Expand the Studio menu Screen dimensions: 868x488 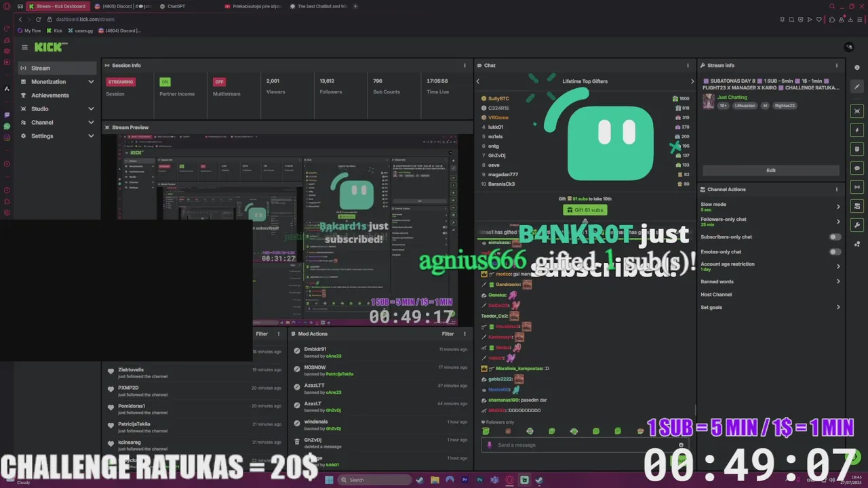point(57,108)
